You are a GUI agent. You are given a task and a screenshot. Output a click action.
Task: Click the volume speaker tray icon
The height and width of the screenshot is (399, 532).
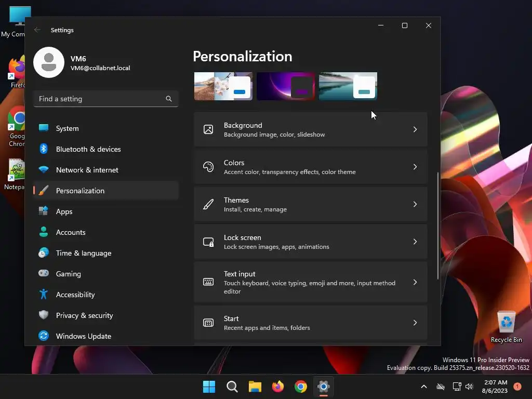coord(469,387)
